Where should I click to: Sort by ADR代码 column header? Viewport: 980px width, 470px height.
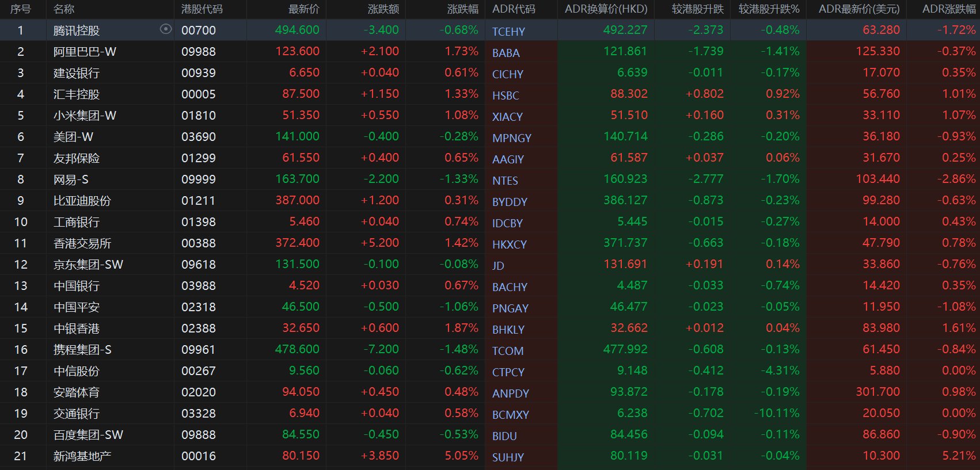point(514,9)
